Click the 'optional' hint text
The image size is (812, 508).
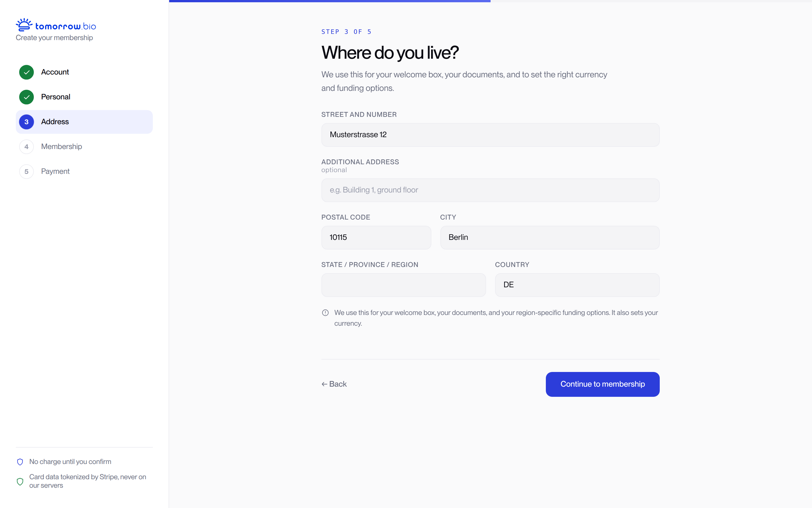pyautogui.click(x=334, y=170)
